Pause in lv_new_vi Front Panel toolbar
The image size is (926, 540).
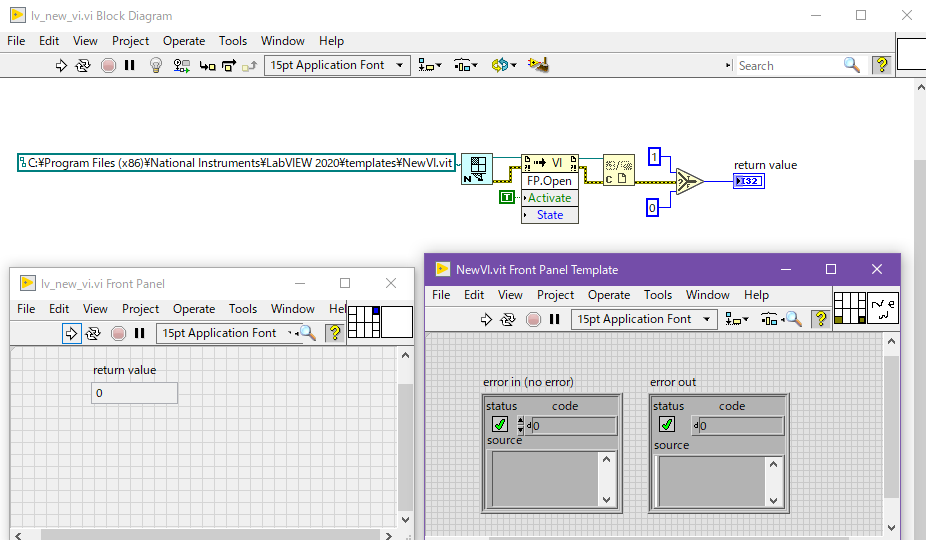(139, 334)
